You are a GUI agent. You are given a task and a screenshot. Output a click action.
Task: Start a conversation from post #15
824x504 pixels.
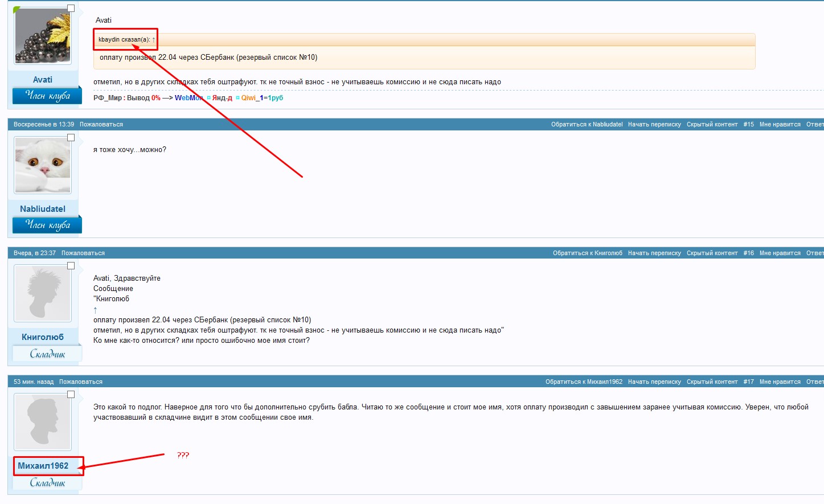tap(654, 124)
